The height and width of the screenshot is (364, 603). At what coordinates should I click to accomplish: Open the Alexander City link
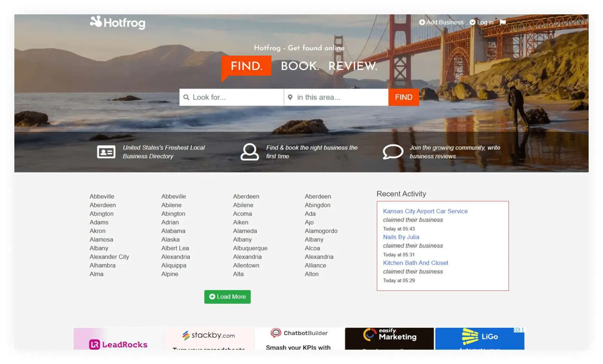click(x=109, y=257)
